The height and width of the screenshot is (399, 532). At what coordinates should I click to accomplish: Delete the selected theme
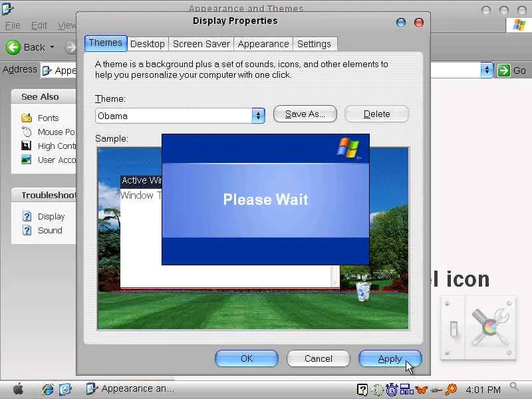[376, 114]
